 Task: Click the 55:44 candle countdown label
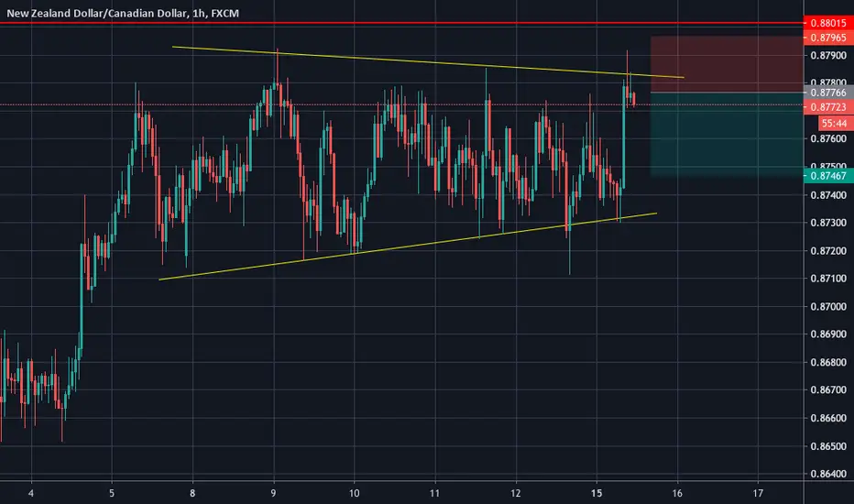pos(834,123)
